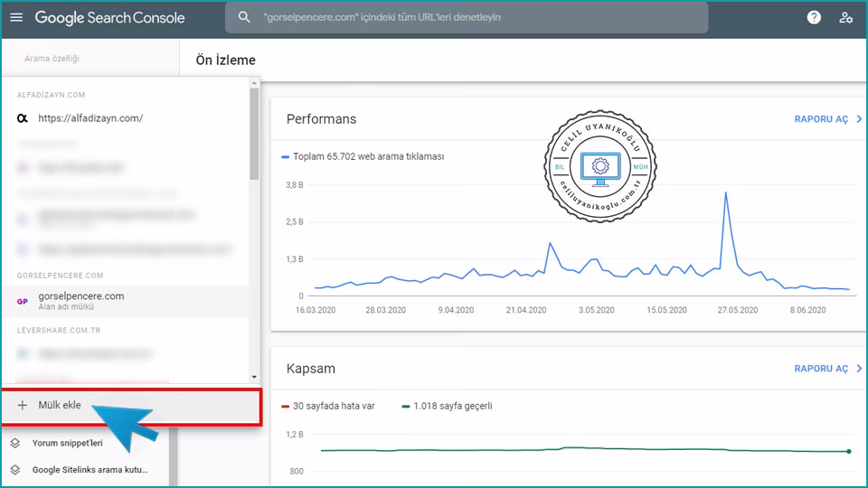Click the Mülk ekle add property button
The height and width of the screenshot is (488, 868).
pos(131,407)
